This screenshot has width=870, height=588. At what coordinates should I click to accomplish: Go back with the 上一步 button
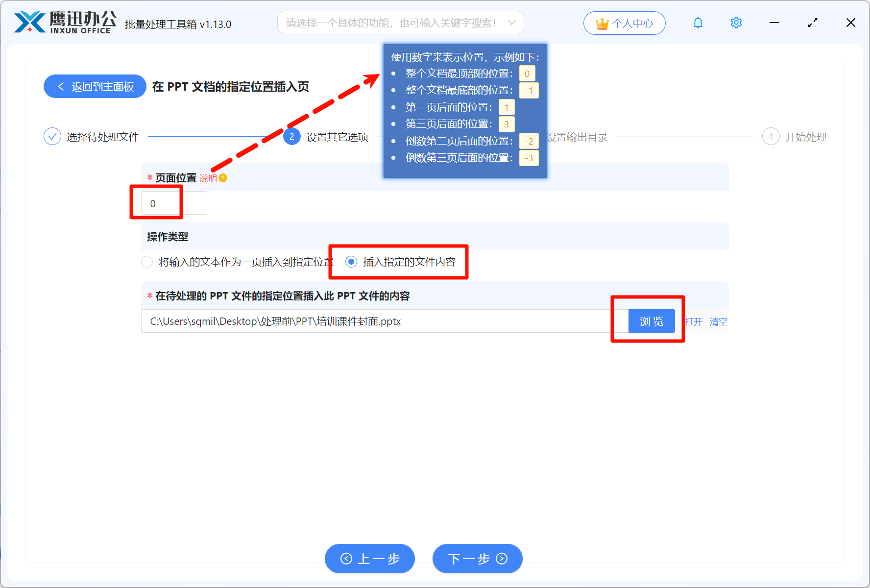(x=369, y=559)
